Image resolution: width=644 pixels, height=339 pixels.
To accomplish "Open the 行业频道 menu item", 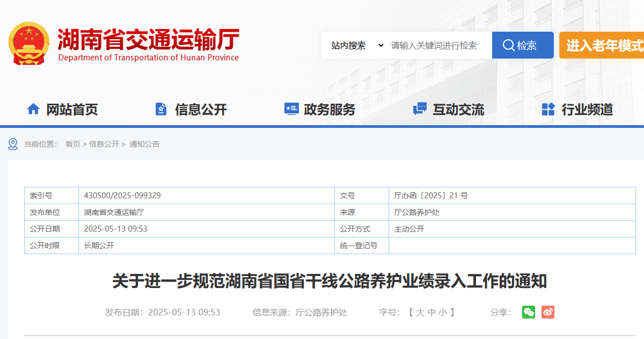I will point(587,110).
